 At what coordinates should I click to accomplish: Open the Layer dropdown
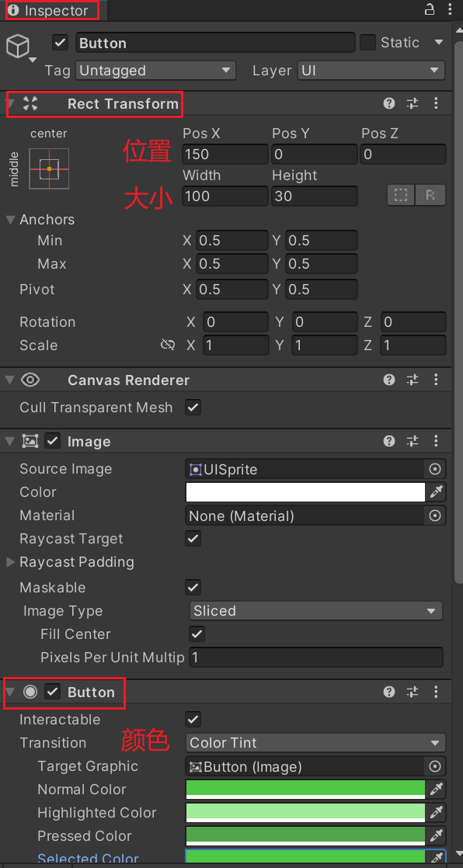click(x=371, y=71)
